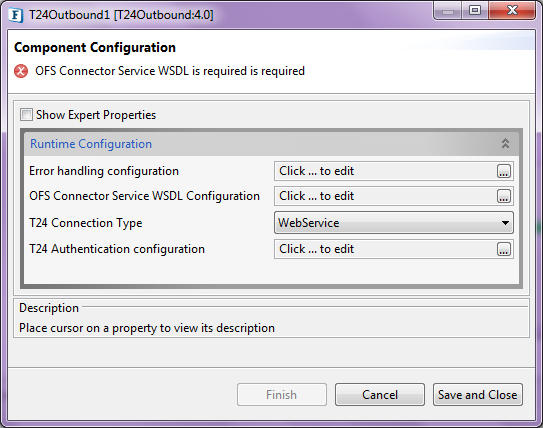Viewport: 543px width, 428px height.
Task: Maximize the T24Outbound1 dialog window
Action: pos(475,11)
